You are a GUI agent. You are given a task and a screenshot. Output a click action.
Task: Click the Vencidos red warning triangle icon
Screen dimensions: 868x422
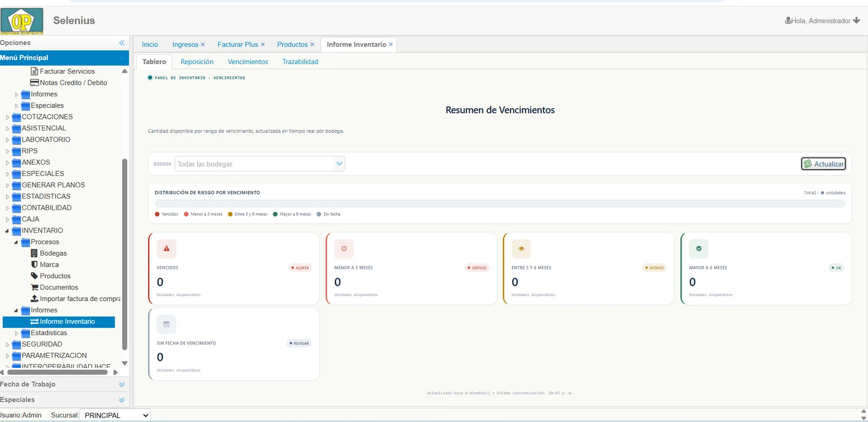click(167, 249)
